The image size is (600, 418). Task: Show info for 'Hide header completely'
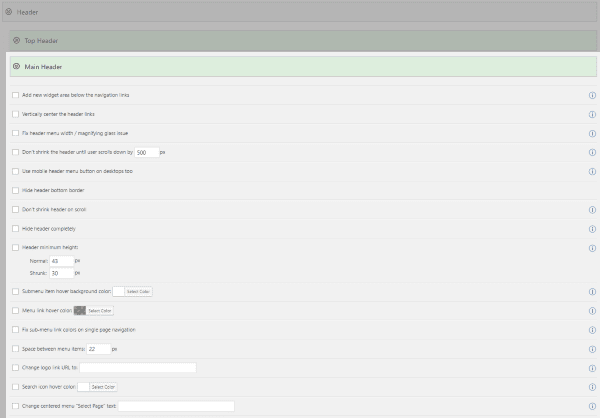(x=592, y=229)
